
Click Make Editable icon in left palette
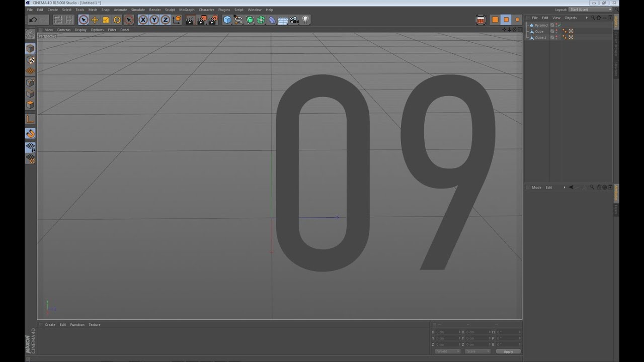pyautogui.click(x=30, y=35)
